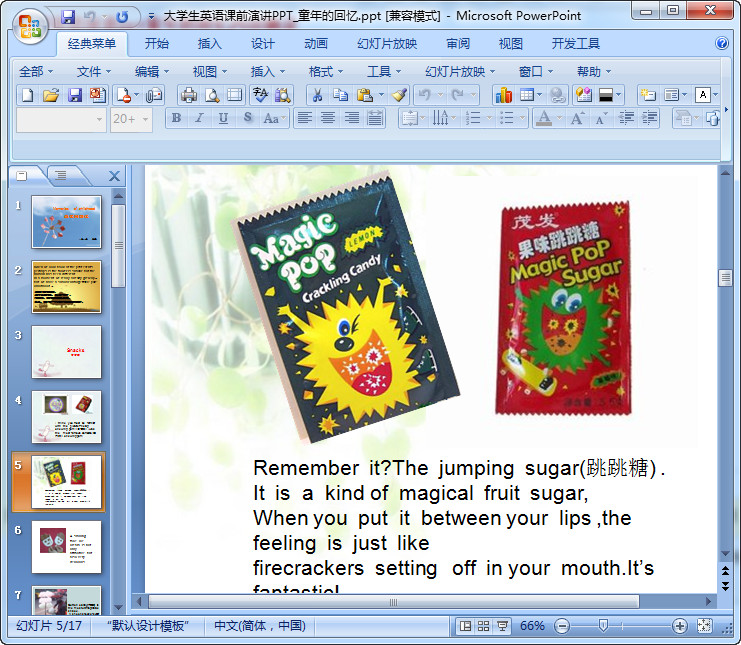
Task: Expand the numbered list dropdown arrow
Action: [x=489, y=119]
